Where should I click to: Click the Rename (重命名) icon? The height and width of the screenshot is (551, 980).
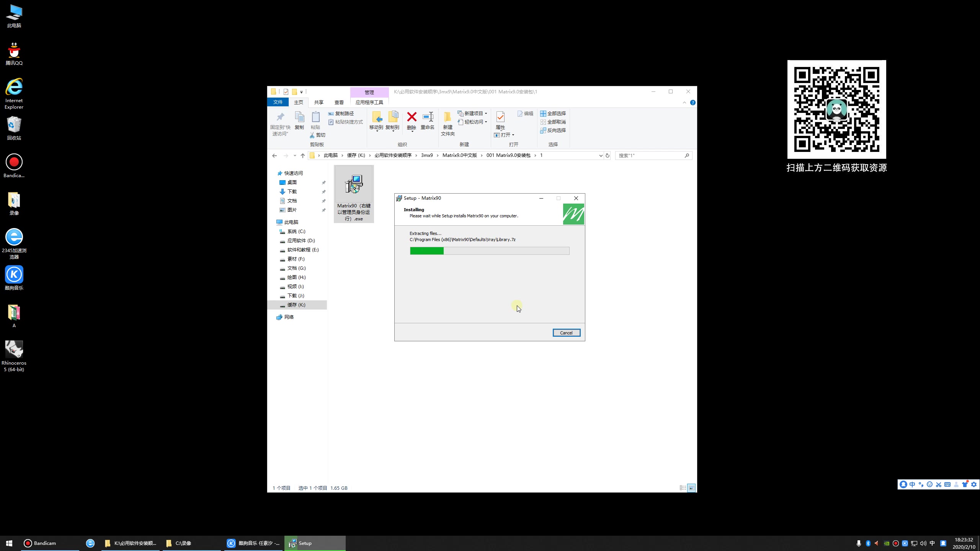point(428,117)
